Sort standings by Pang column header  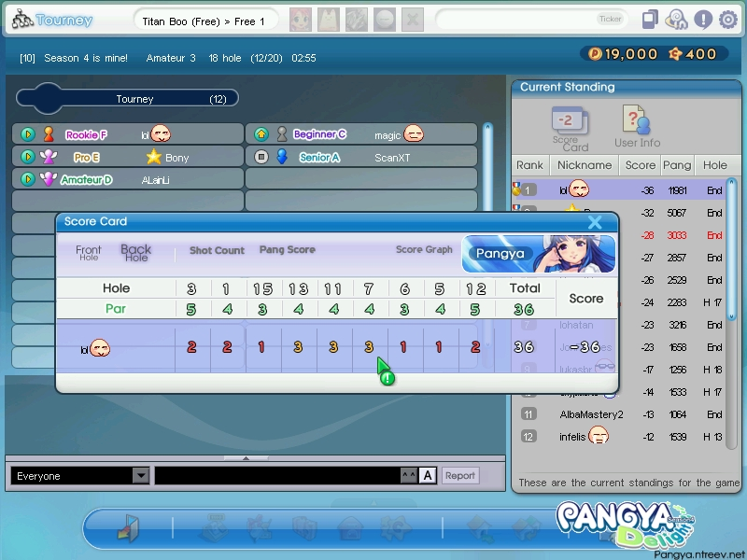click(x=677, y=165)
